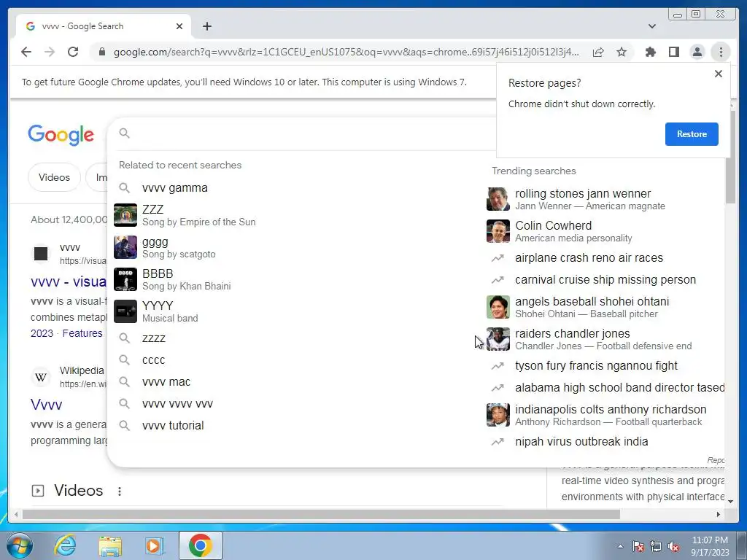Click the horizontal scrollbar right arrow
747x560 pixels.
[719, 514]
